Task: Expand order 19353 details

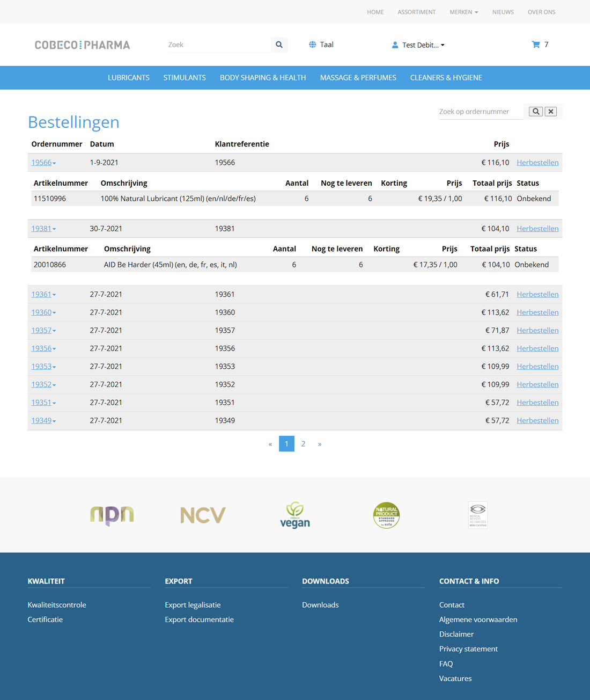Action: [43, 366]
